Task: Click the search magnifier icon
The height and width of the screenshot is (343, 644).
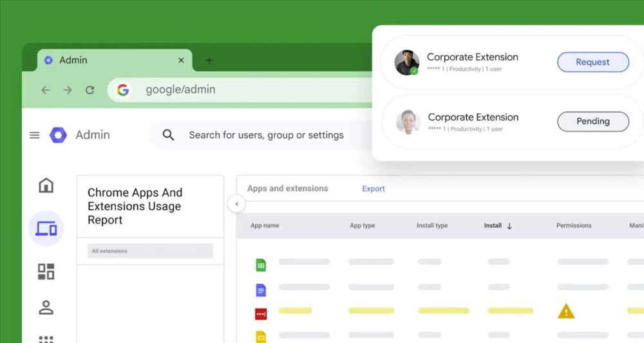Action: [x=168, y=134]
